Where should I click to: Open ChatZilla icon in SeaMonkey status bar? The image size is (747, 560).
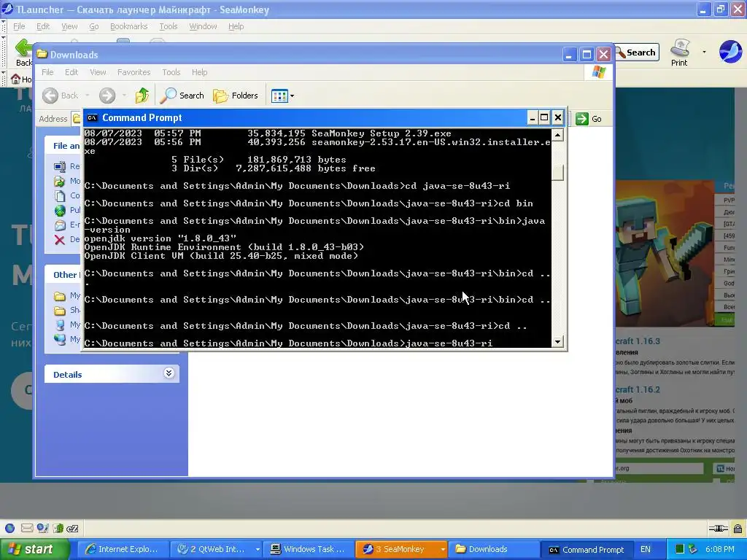(x=72, y=528)
